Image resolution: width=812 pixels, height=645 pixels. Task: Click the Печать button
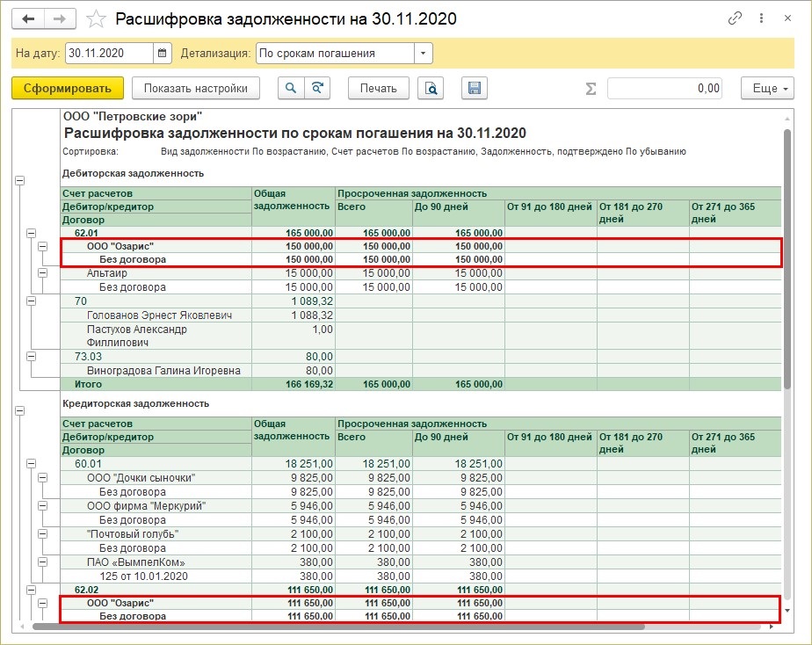pyautogui.click(x=379, y=89)
